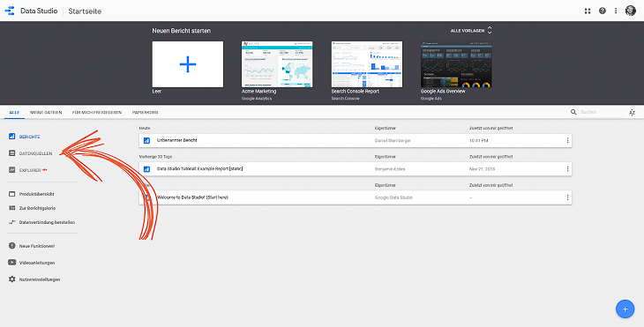Click the Nutzereinstellungen gear icon
This screenshot has width=644, height=327.
tap(12, 279)
